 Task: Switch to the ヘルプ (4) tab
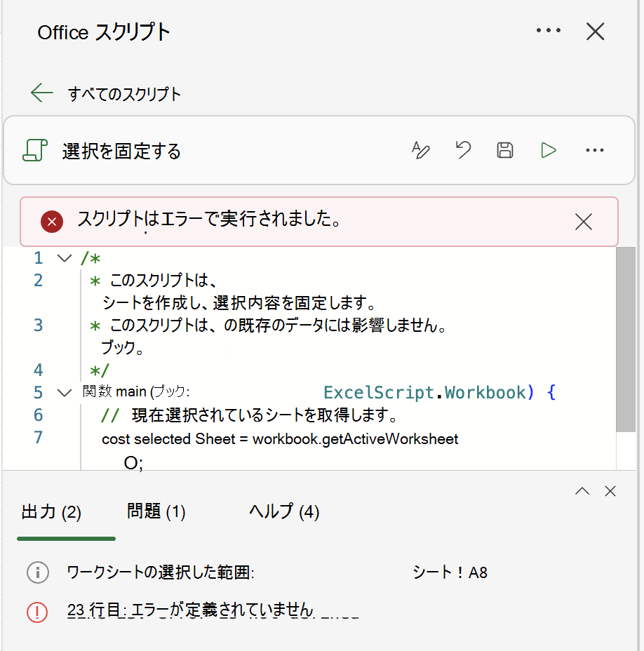tap(284, 511)
